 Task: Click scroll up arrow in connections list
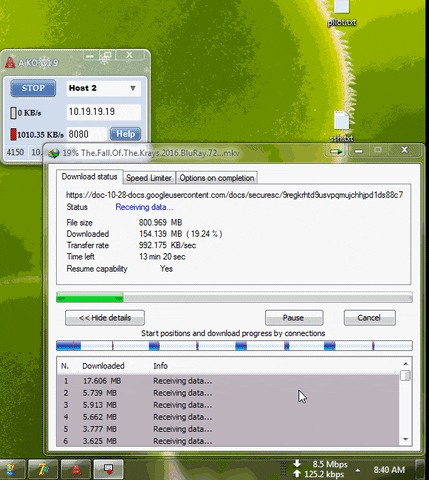pos(405,364)
